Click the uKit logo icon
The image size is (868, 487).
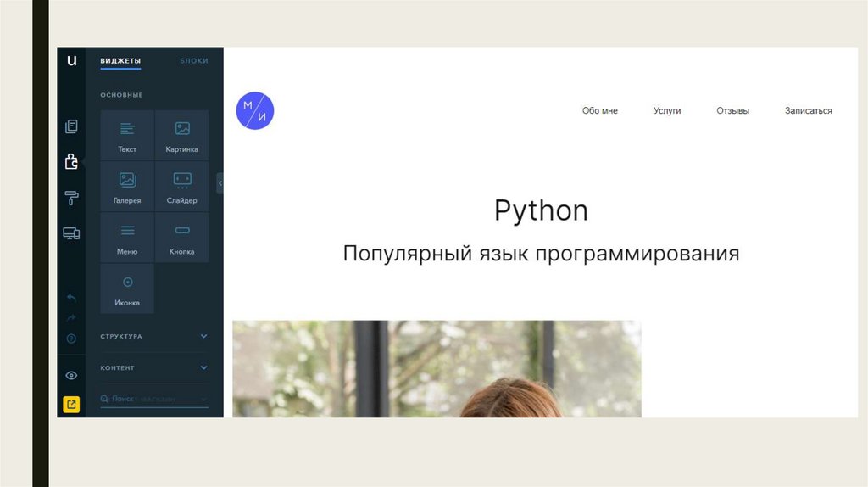click(71, 60)
